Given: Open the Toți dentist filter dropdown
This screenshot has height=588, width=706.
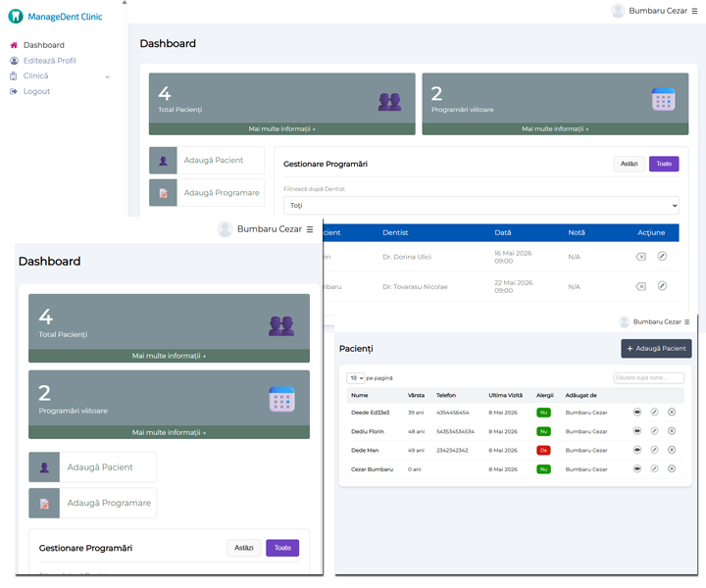Looking at the screenshot, I should click(480, 205).
